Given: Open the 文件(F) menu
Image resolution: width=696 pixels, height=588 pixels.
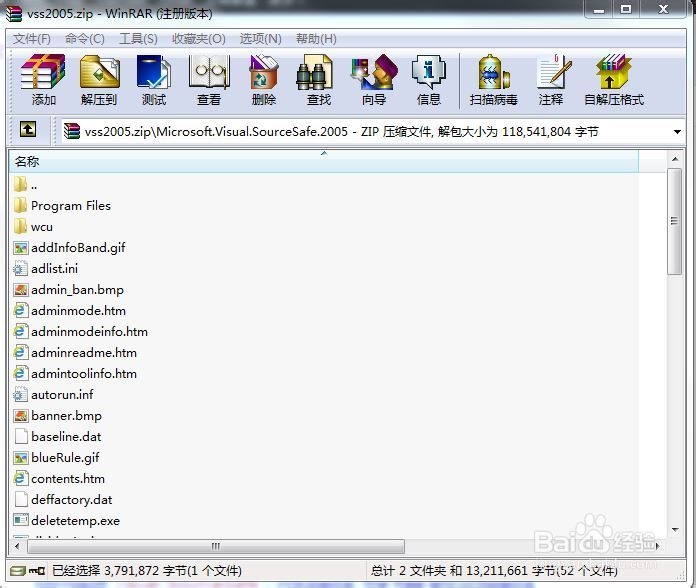Looking at the screenshot, I should point(32,39).
